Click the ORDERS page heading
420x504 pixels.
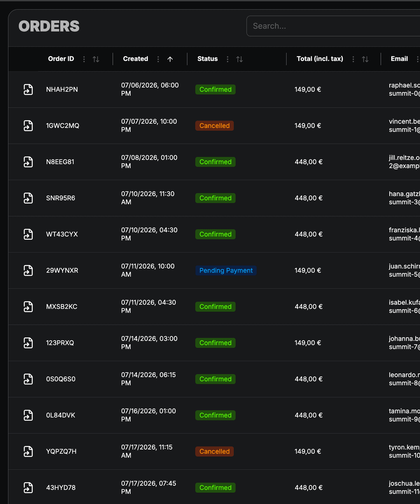click(x=49, y=26)
